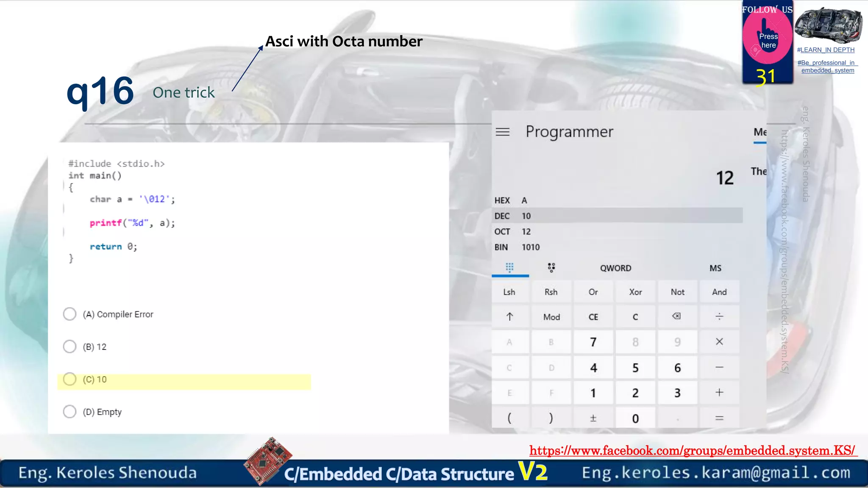
Task: Click the Press here follow badge
Action: coord(768,41)
